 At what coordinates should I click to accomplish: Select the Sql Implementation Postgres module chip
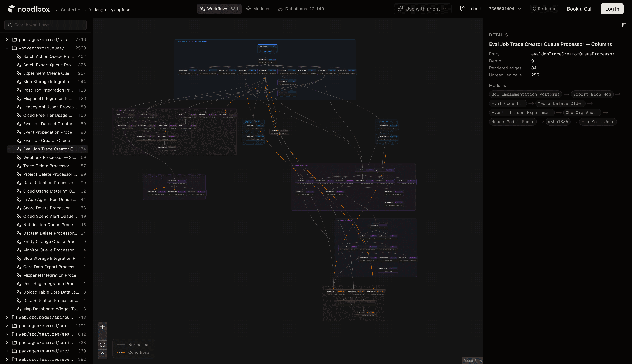525,94
